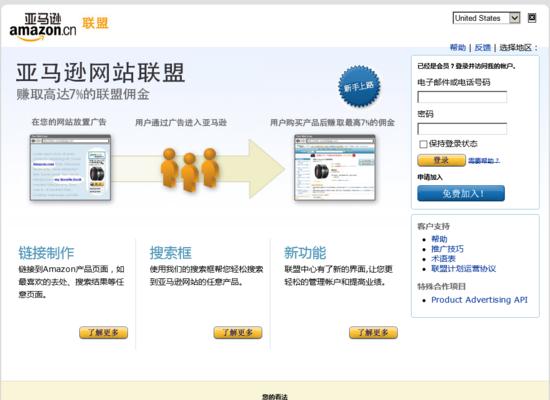Open 帮助 under 客户支持
The image size is (550, 400).
click(x=439, y=239)
